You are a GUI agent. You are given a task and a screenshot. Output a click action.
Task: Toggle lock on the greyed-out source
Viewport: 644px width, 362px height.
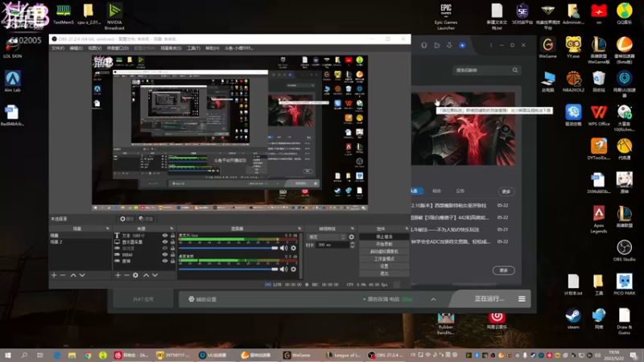coord(172,249)
